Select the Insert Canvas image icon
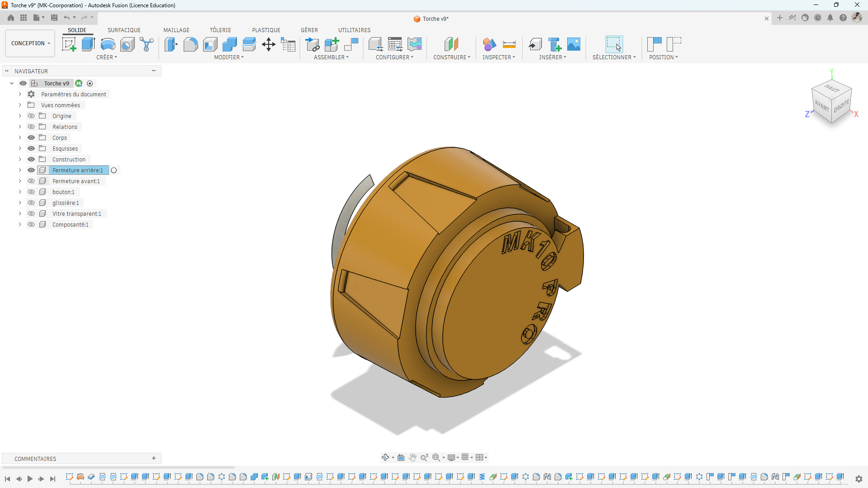 [574, 44]
